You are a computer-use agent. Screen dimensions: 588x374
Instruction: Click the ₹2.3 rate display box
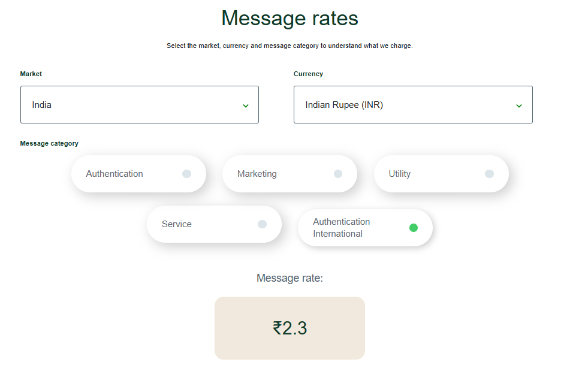click(x=290, y=328)
